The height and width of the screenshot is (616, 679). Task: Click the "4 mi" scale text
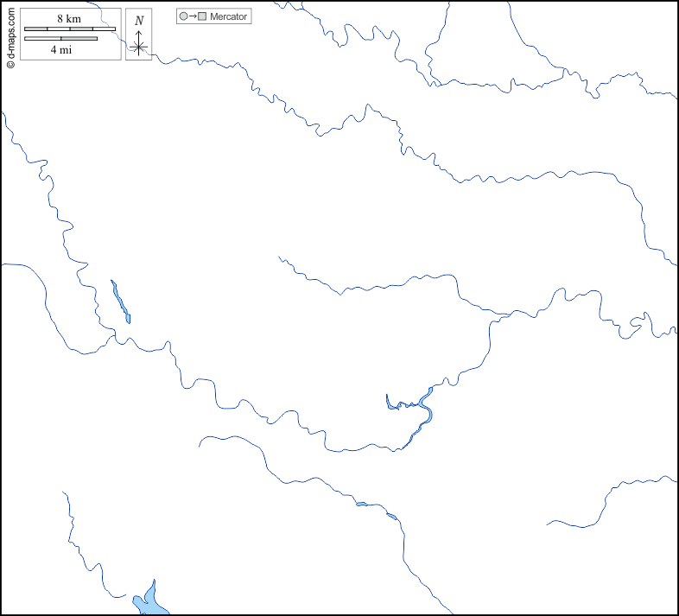[60, 50]
